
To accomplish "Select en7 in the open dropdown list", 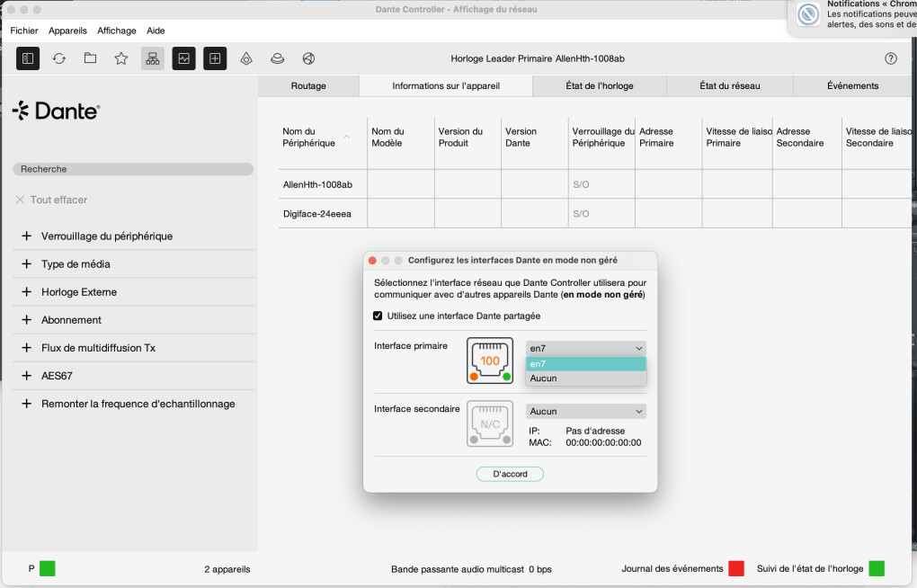I will 586,364.
